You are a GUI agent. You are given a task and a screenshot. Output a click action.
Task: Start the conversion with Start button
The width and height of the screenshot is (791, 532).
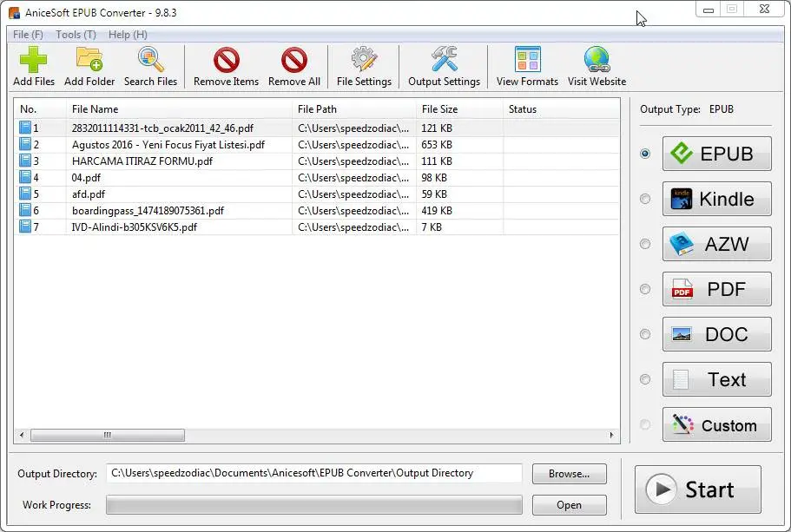[698, 489]
